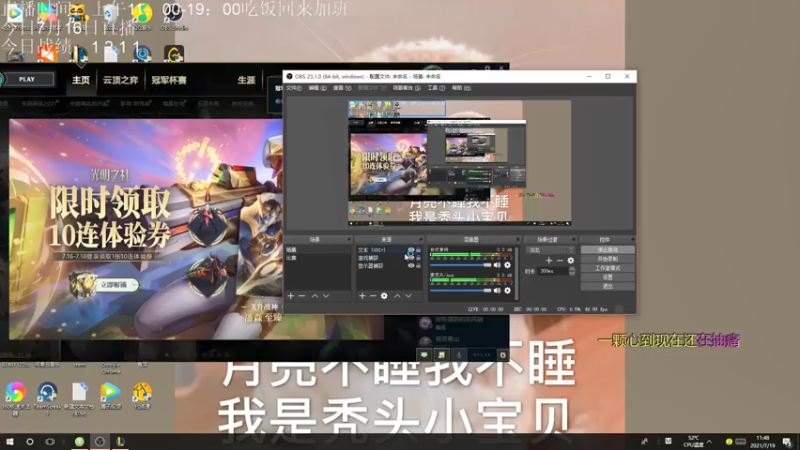This screenshot has width=800, height=450.
Task: Open the notification center in system tray
Action: 788,442
